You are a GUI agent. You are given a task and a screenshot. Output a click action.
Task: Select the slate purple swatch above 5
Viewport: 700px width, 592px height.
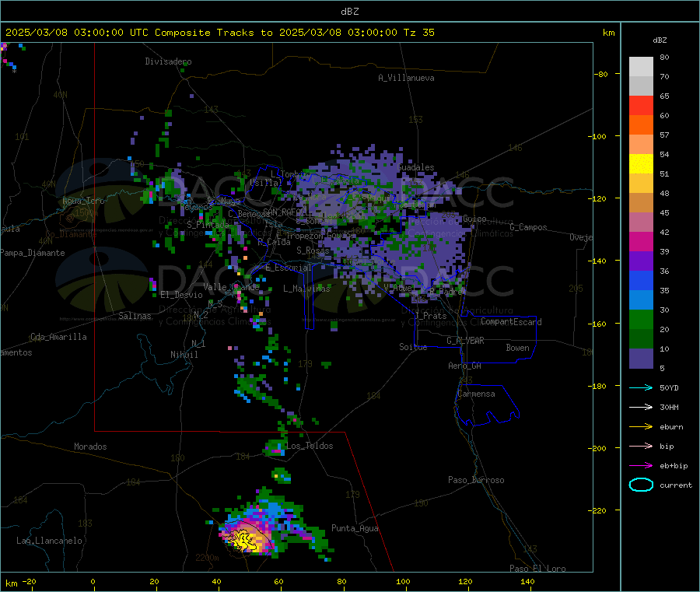(x=641, y=359)
